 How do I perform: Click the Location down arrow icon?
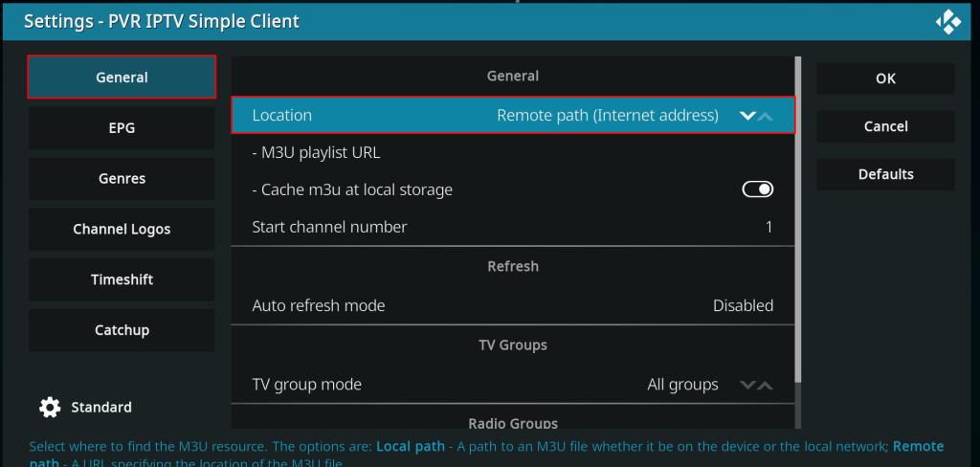[x=747, y=116]
